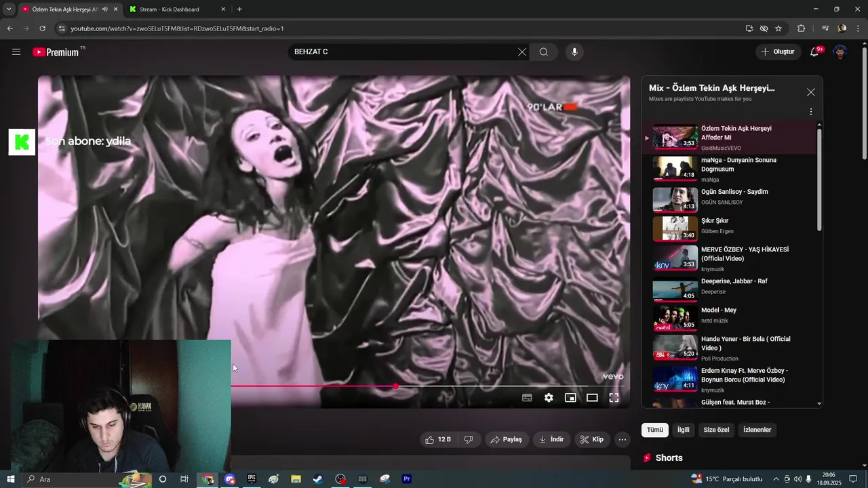Open Windows Start menu
This screenshot has height=488, width=868.
click(x=10, y=479)
